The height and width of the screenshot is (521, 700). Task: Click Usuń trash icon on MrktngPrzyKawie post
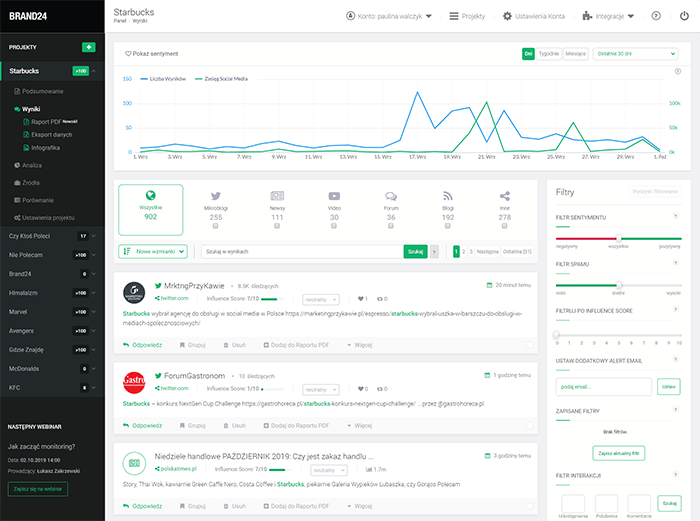pos(226,345)
